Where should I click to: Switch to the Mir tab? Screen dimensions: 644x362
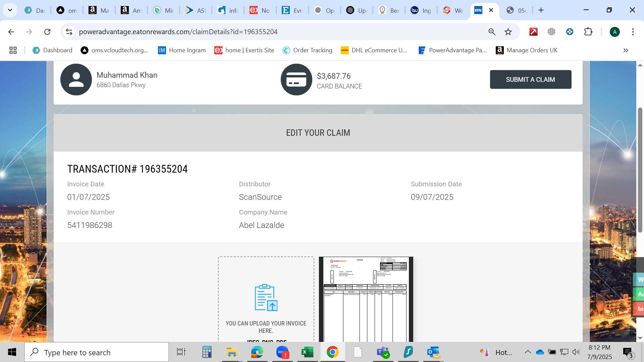click(163, 10)
